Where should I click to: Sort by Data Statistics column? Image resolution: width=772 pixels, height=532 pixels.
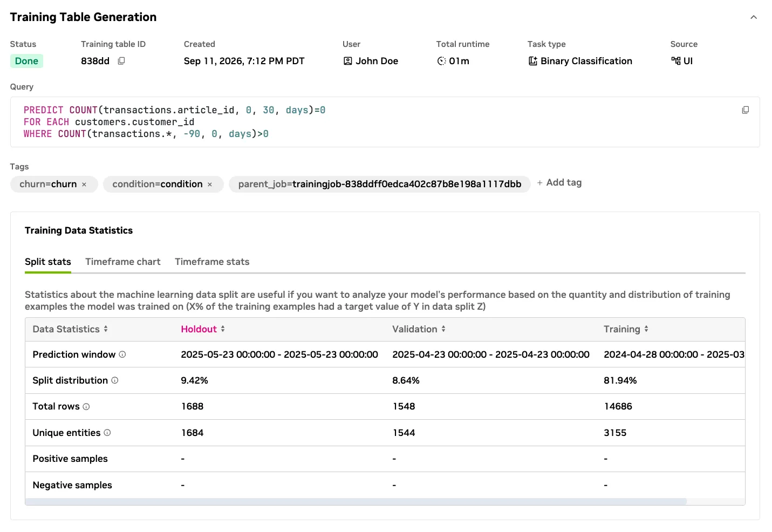pos(106,329)
